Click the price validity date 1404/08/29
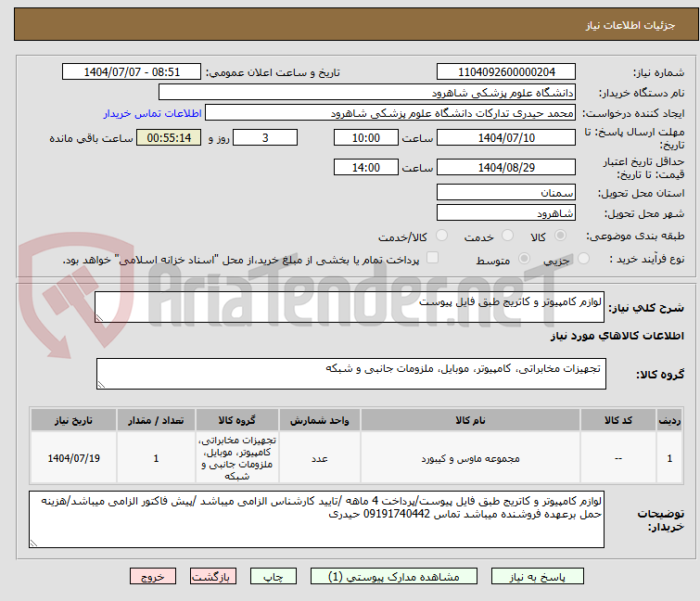The width and height of the screenshot is (700, 601). [x=506, y=167]
